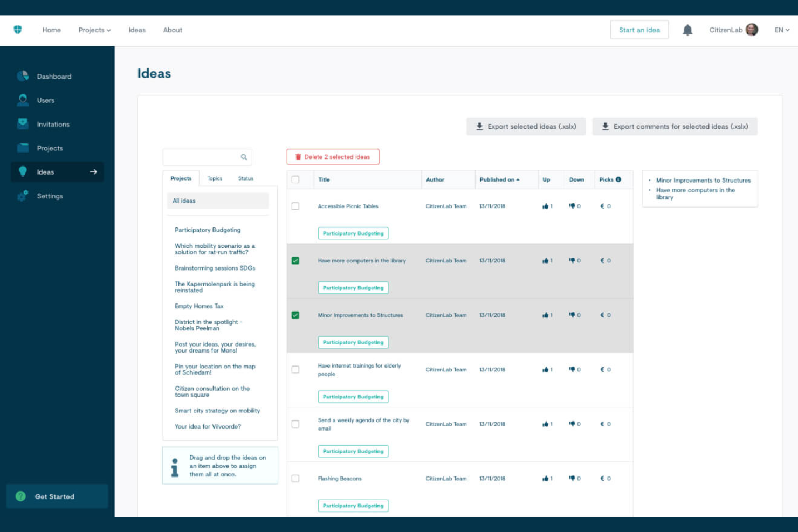Screen dimensions: 798x532
Task: Filter by The Kapermolenpark is being reinstated
Action: click(x=215, y=287)
